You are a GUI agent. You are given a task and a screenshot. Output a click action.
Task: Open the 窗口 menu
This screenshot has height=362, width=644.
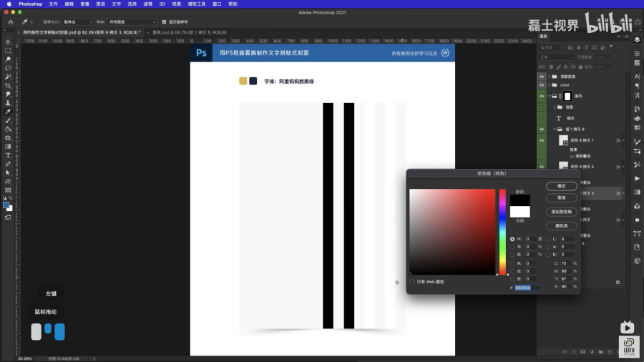tap(217, 4)
